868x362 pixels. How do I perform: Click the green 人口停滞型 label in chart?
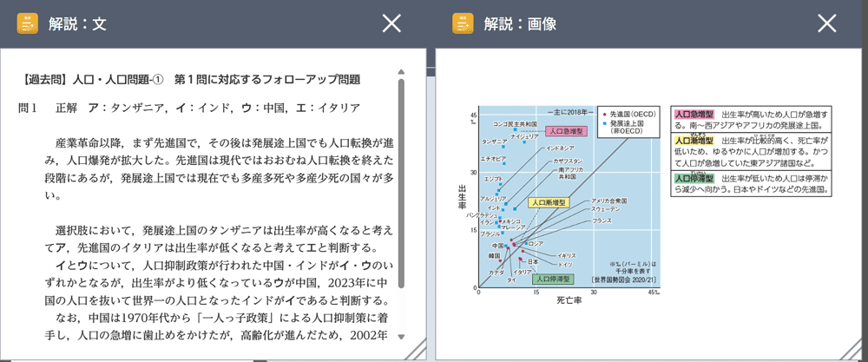tap(554, 279)
